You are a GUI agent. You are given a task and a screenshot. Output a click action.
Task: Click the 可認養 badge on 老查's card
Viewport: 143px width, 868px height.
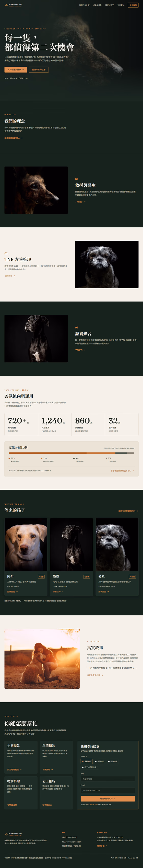[132, 576]
